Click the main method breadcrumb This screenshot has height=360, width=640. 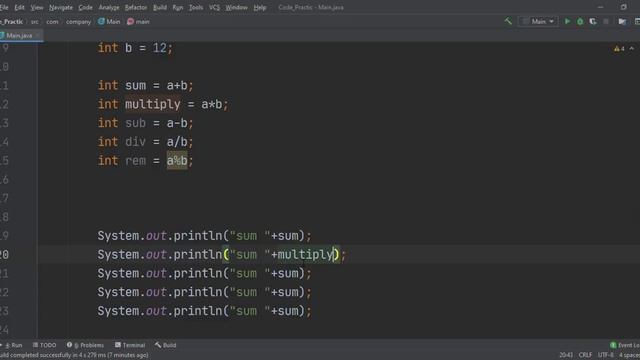tap(138, 22)
